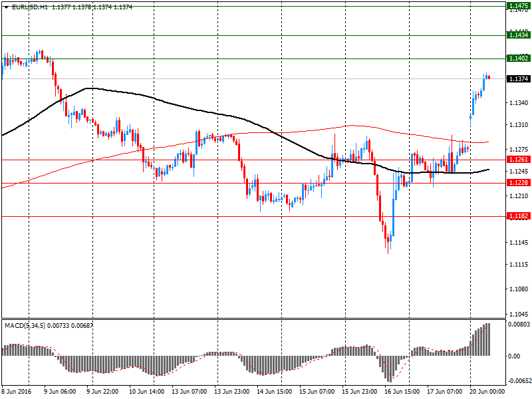The height and width of the screenshot is (399, 532).
Task: Click the MACD zero level label 0.00
Action: point(514,356)
